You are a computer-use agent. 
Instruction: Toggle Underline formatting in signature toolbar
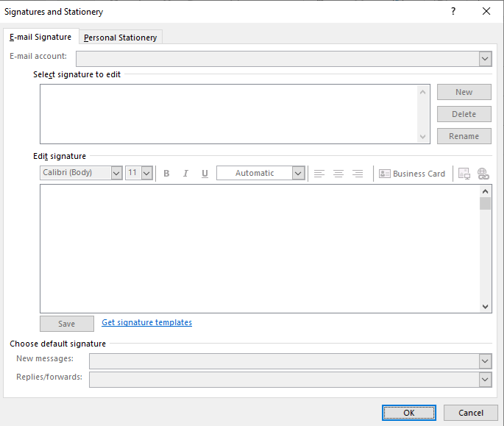click(x=205, y=174)
